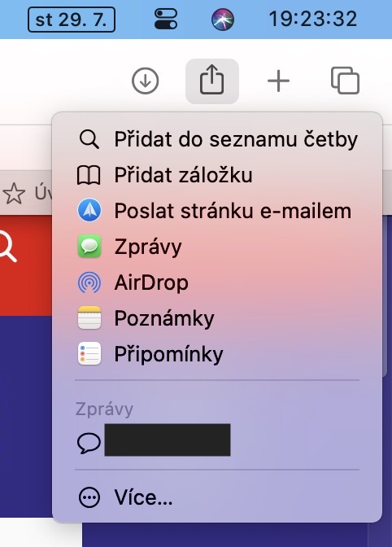This screenshot has height=547, width=392.
Task: Open the Downloads button in Safari toolbar
Action: [146, 81]
